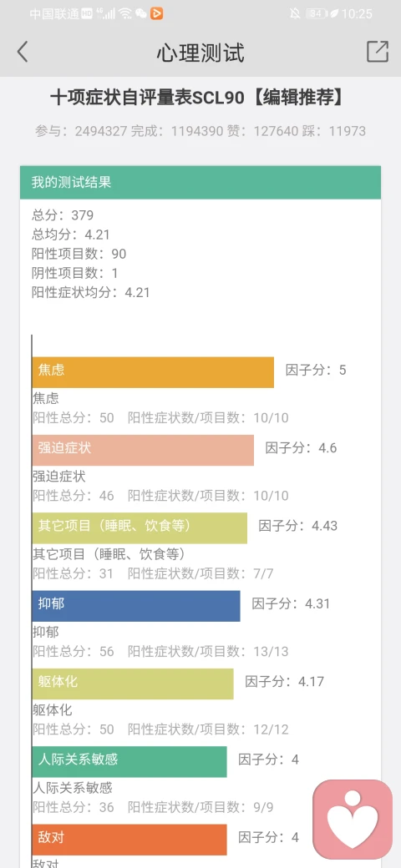The image size is (401, 868).
Task: Tap the WeChat status bar icon
Action: click(x=141, y=14)
